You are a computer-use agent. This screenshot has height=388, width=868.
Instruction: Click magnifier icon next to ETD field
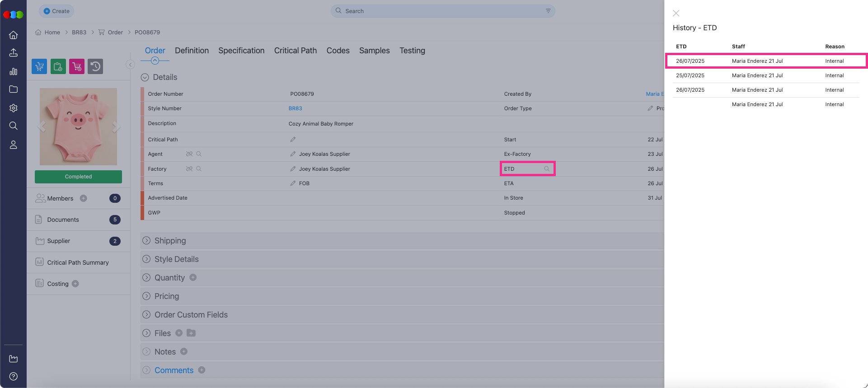click(547, 169)
